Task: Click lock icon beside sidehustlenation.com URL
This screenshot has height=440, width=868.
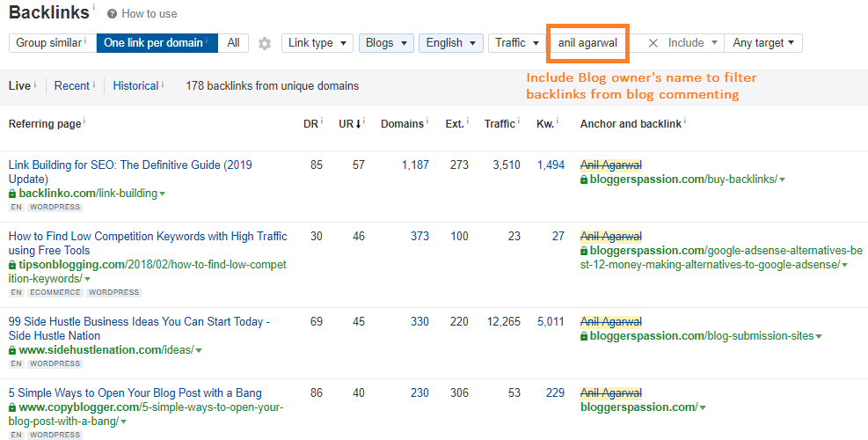Action: (x=12, y=350)
